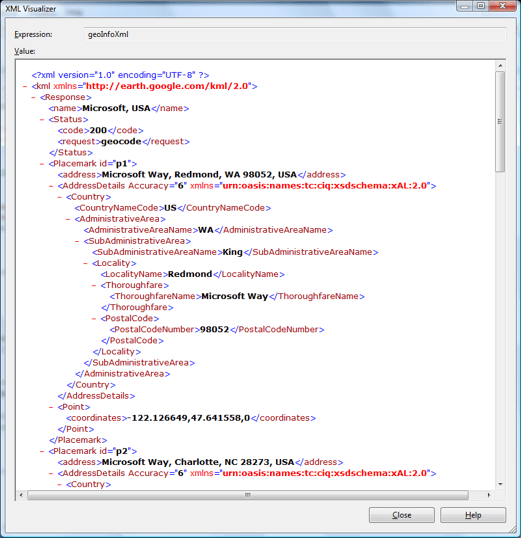Click the window resize grip corner

tap(512, 529)
